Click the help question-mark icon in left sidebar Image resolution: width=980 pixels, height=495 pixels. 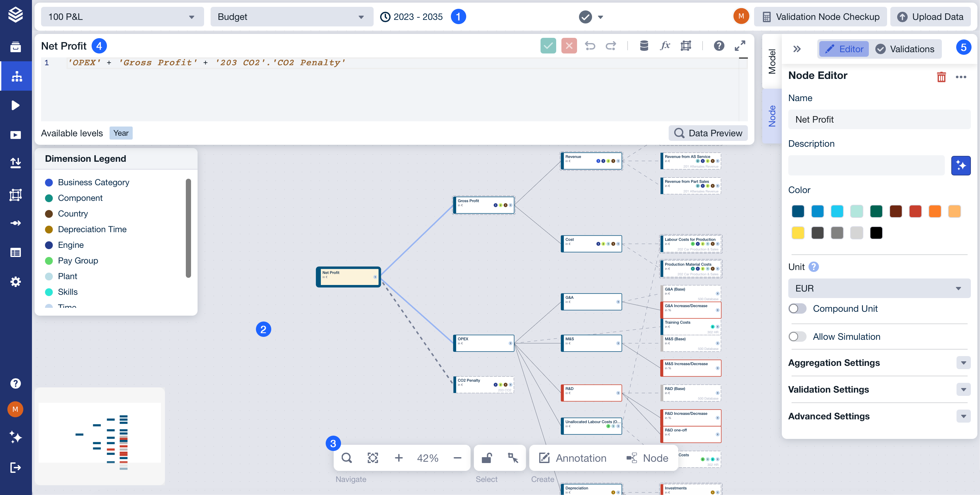point(16,383)
